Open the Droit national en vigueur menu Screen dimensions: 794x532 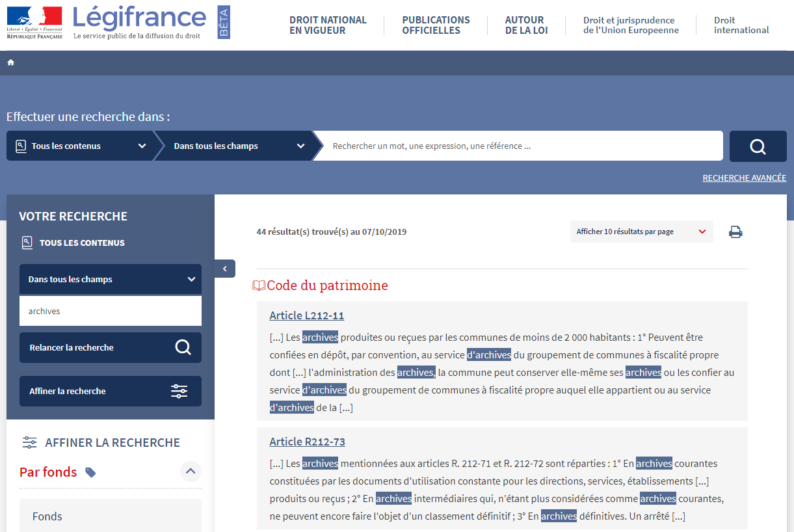point(328,25)
